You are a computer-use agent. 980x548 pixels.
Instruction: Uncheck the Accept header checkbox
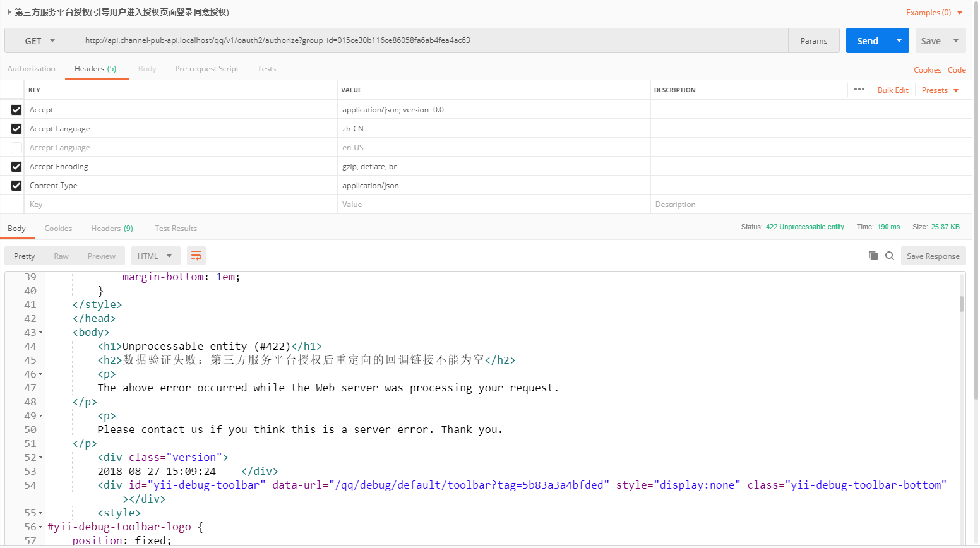tap(16, 110)
